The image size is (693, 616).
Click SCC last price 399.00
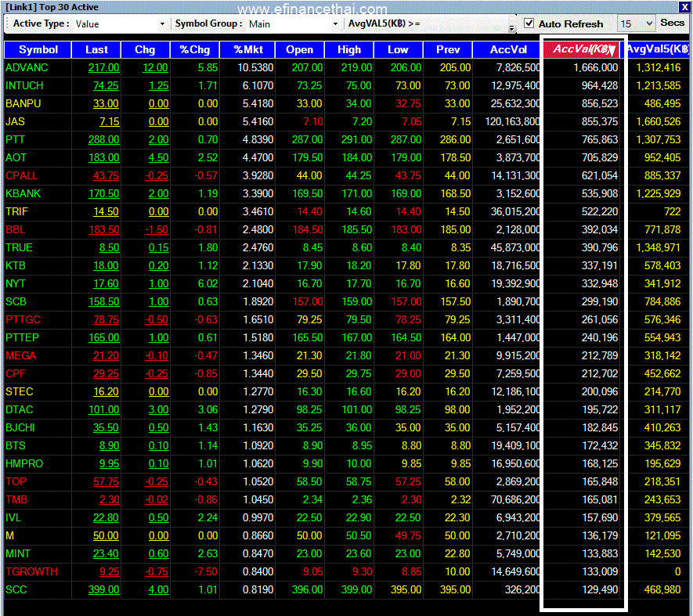(104, 590)
